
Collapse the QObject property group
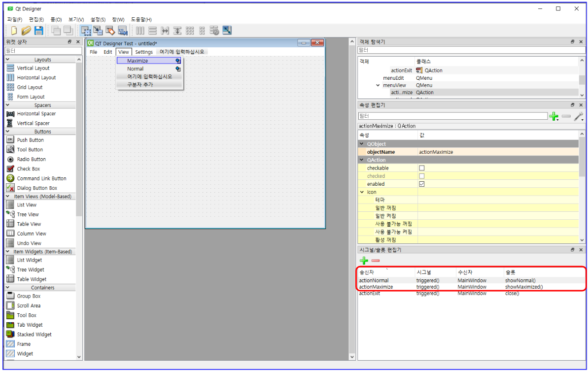point(362,144)
